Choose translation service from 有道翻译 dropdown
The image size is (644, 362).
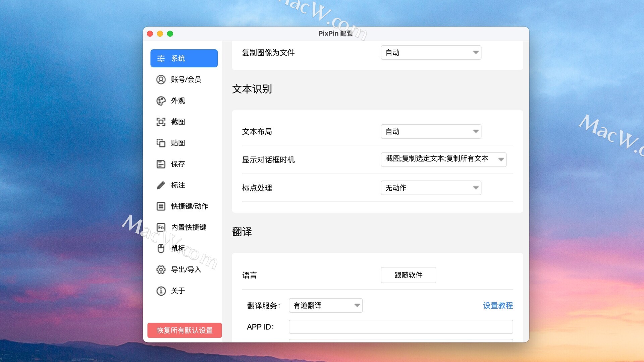coord(325,305)
